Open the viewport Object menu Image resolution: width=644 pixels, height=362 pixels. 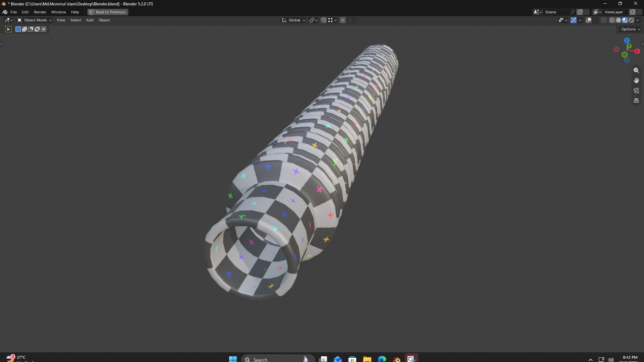coord(104,20)
